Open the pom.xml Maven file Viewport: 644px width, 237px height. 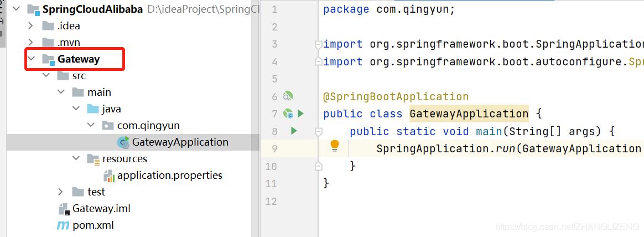pos(93,225)
